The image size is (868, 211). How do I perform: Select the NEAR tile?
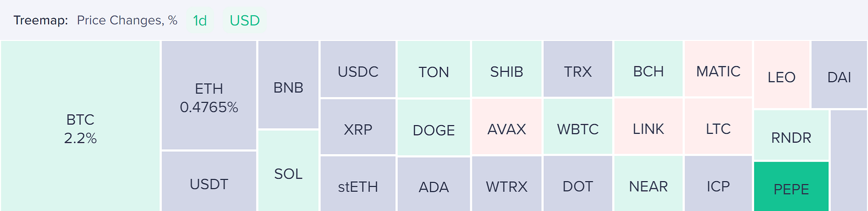(648, 183)
